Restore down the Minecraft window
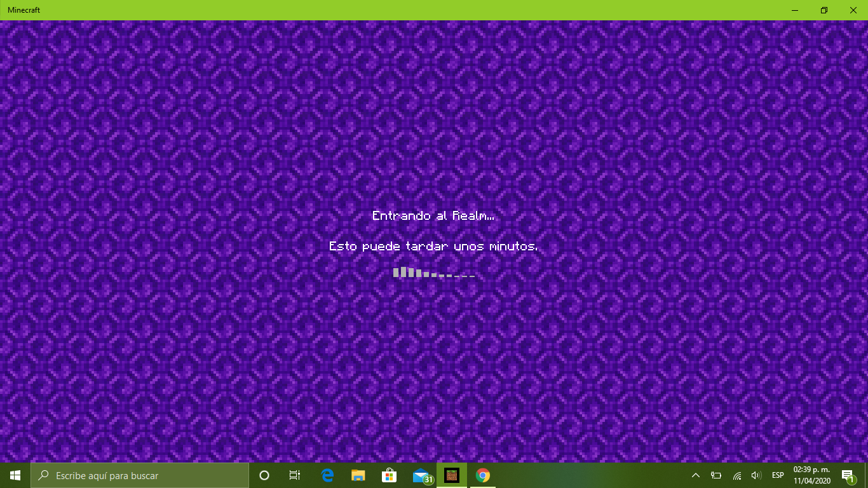This screenshot has height=488, width=868. tap(824, 10)
